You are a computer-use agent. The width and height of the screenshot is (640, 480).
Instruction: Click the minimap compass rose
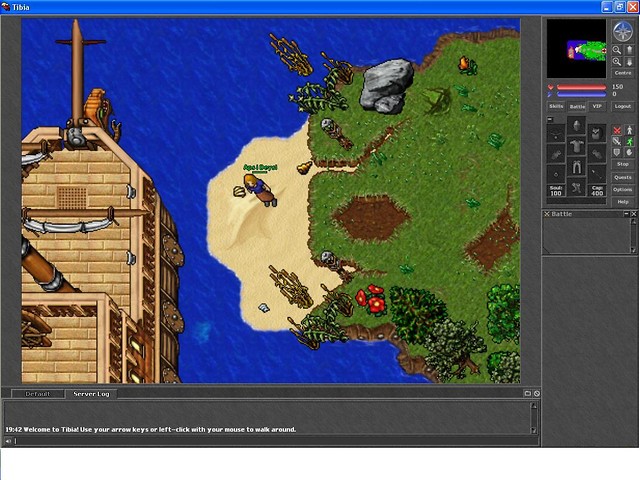(x=623, y=31)
